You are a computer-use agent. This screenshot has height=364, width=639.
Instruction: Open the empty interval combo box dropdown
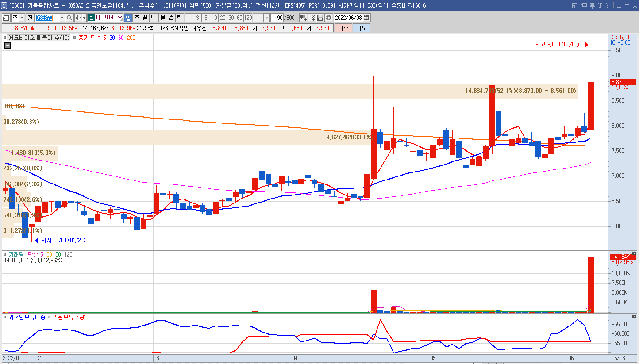(266, 18)
